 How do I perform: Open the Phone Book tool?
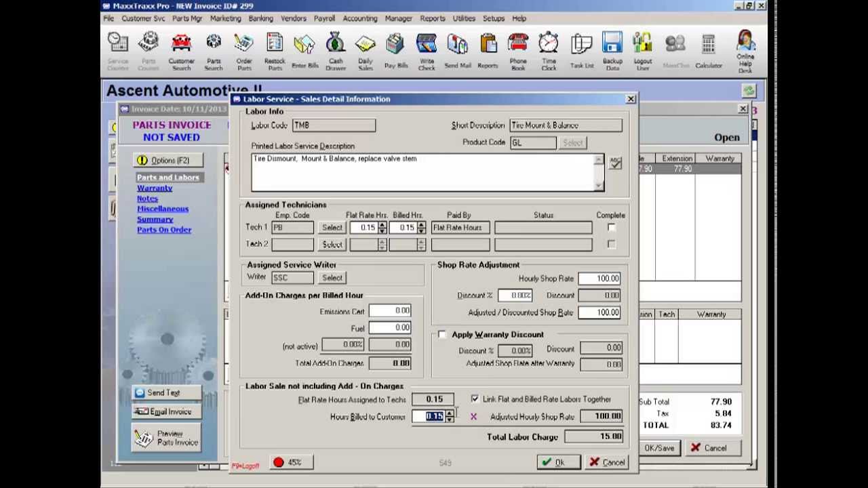tap(518, 52)
